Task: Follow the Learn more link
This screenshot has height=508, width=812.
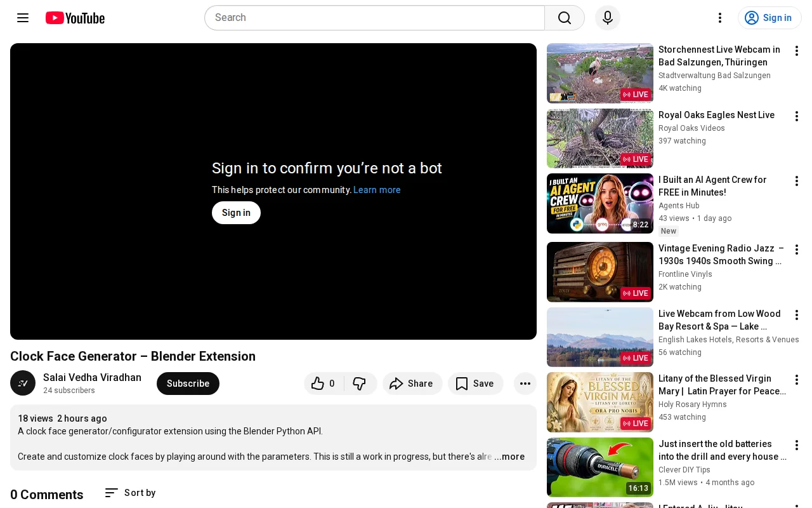Action: tap(377, 190)
